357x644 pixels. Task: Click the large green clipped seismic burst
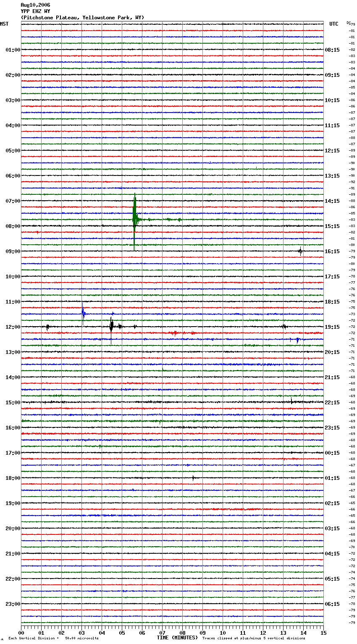134,220
